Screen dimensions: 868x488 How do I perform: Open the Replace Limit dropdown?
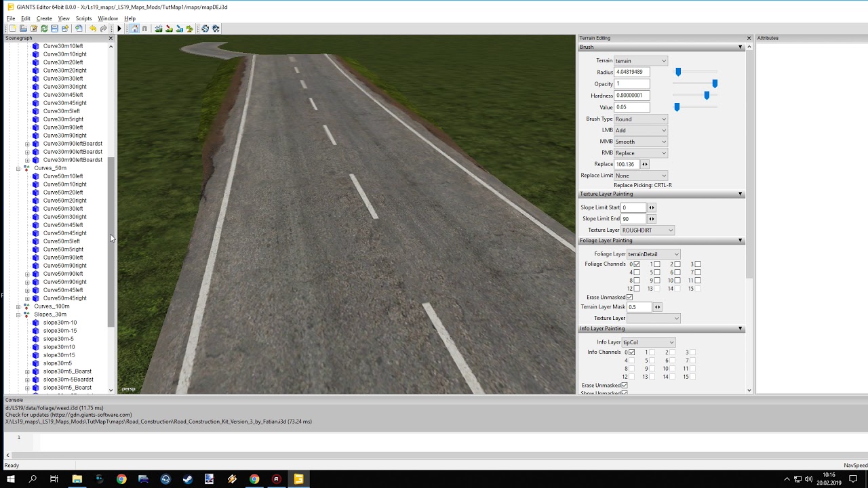point(641,176)
